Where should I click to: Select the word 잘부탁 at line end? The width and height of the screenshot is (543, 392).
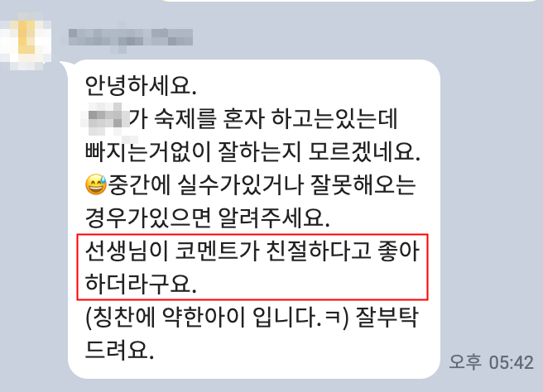click(x=387, y=317)
